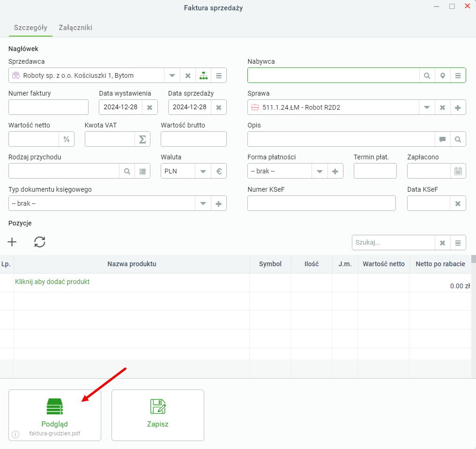Clear the Sprzedawca field with the X icon

188,75
